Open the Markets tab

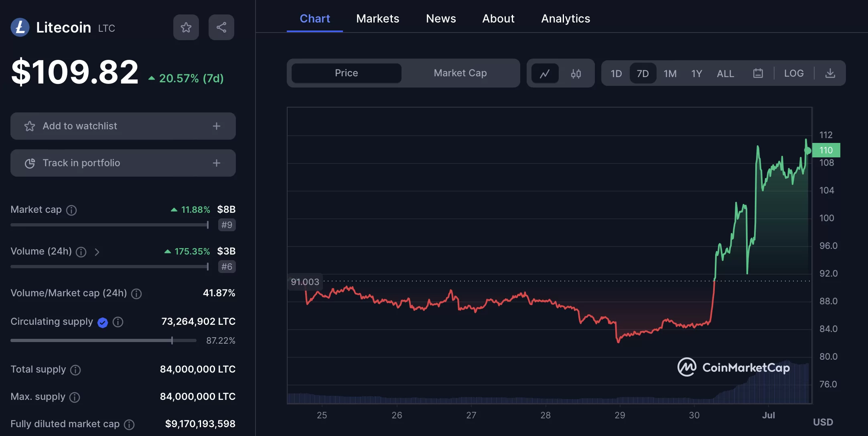[377, 18]
